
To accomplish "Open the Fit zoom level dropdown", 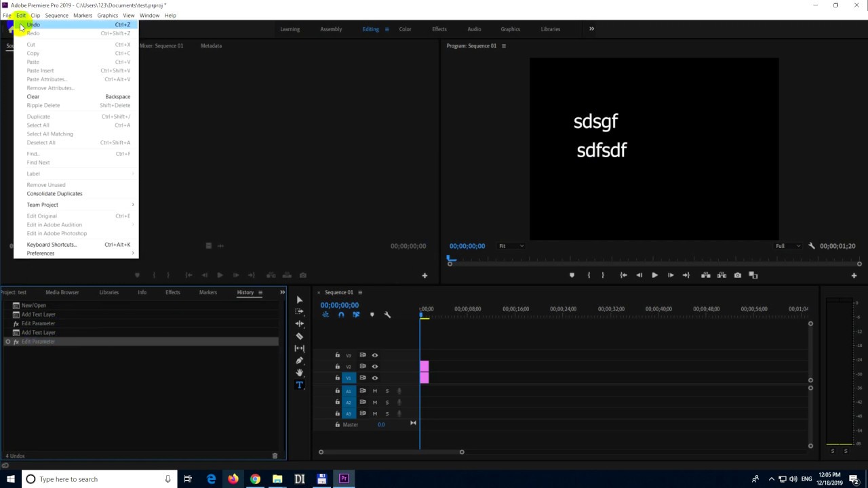I will (511, 246).
